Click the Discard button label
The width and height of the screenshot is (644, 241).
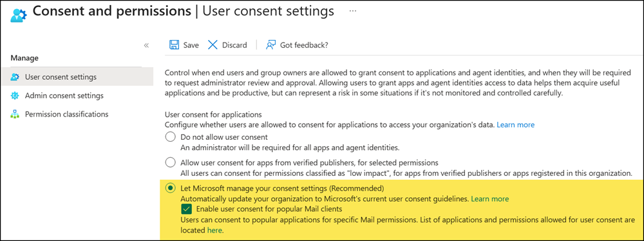pyautogui.click(x=234, y=45)
